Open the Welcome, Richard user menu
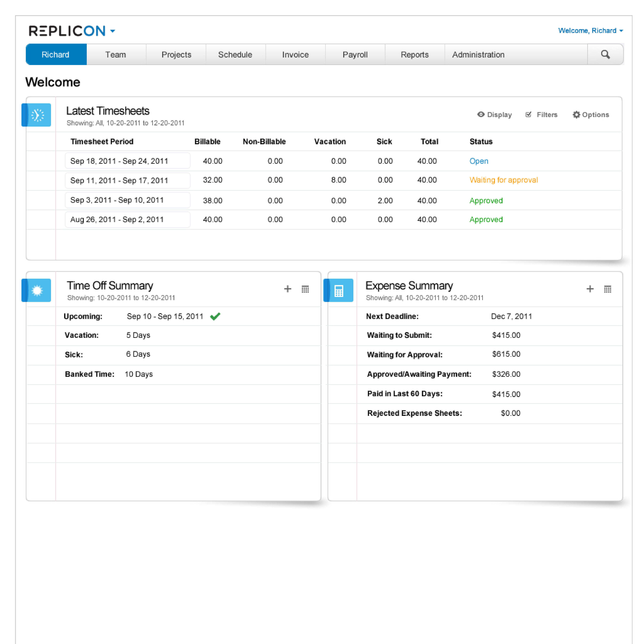This screenshot has width=644, height=644. (590, 30)
